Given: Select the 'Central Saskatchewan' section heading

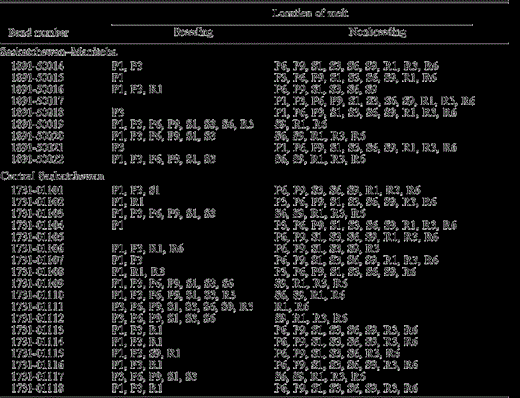Looking at the screenshot, I should tap(52, 176).
